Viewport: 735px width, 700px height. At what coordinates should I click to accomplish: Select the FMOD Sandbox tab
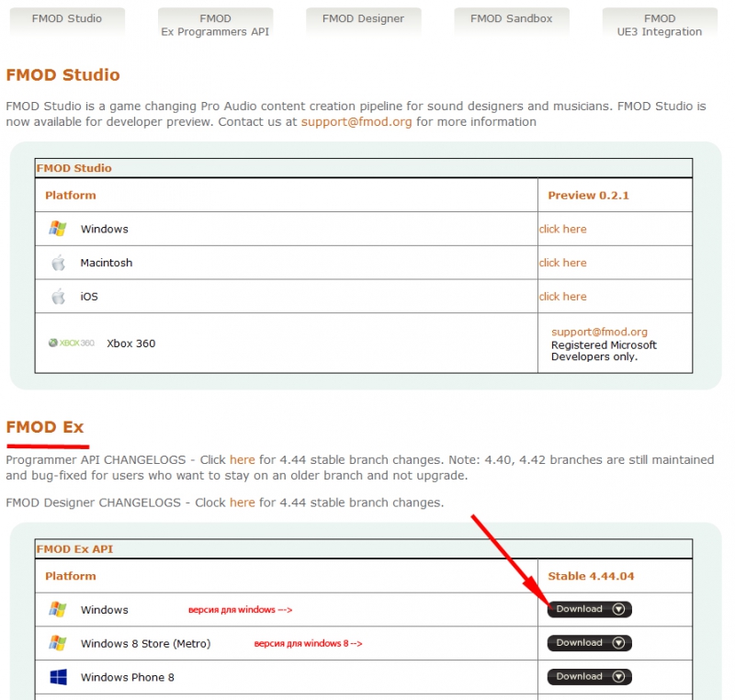(x=512, y=20)
